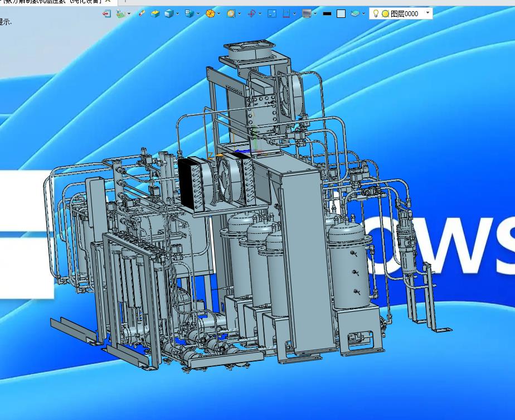Close the current document tab
The width and height of the screenshot is (515, 420).
point(108,1)
